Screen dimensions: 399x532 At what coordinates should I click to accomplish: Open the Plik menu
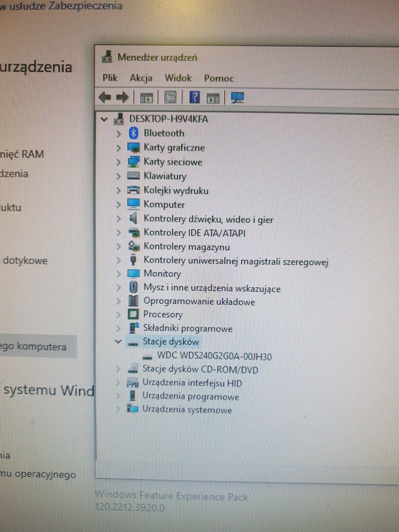coord(110,78)
